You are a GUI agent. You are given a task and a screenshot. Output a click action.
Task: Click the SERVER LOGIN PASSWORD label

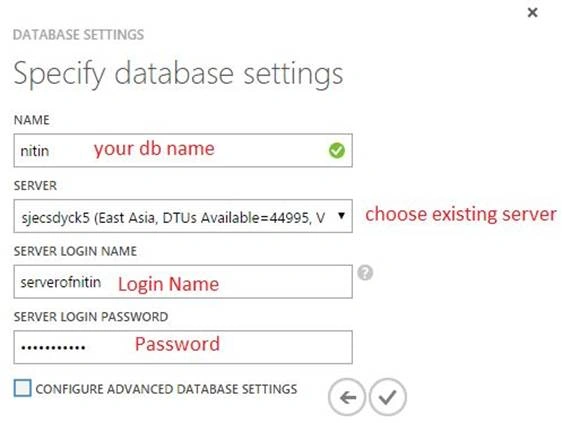[91, 317]
